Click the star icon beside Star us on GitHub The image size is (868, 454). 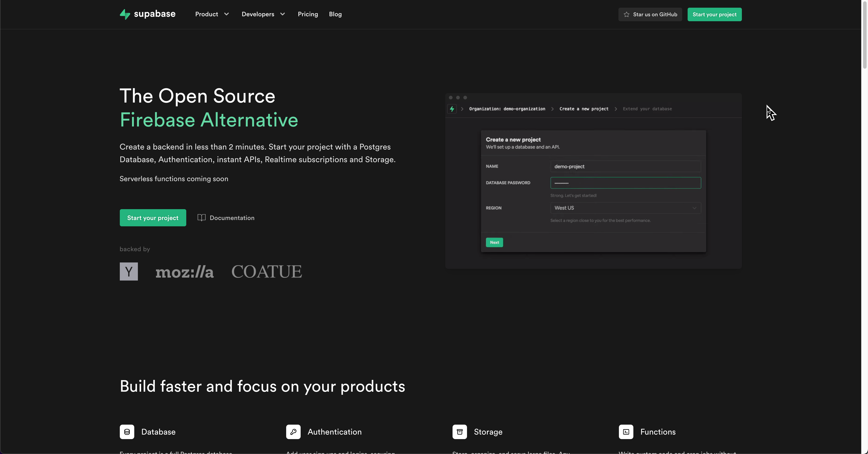626,14
